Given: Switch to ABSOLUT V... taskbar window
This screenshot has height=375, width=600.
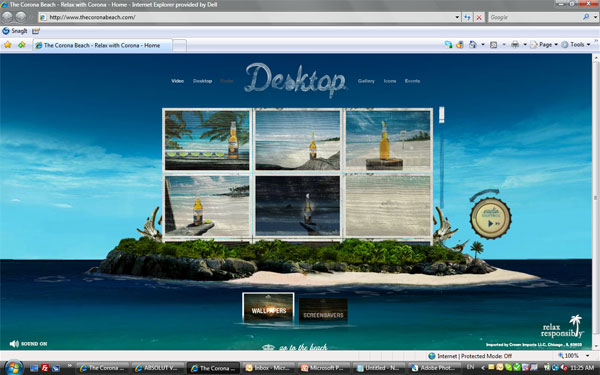Looking at the screenshot, I should tap(158, 368).
